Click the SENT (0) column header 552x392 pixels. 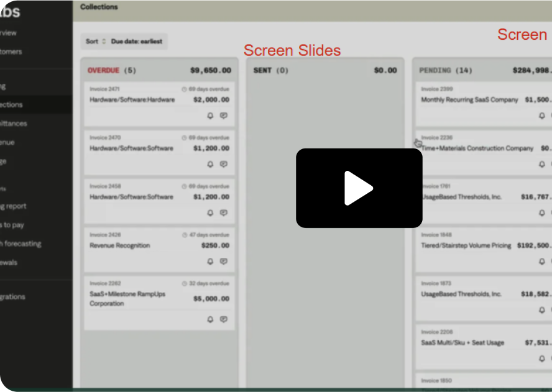(x=271, y=70)
